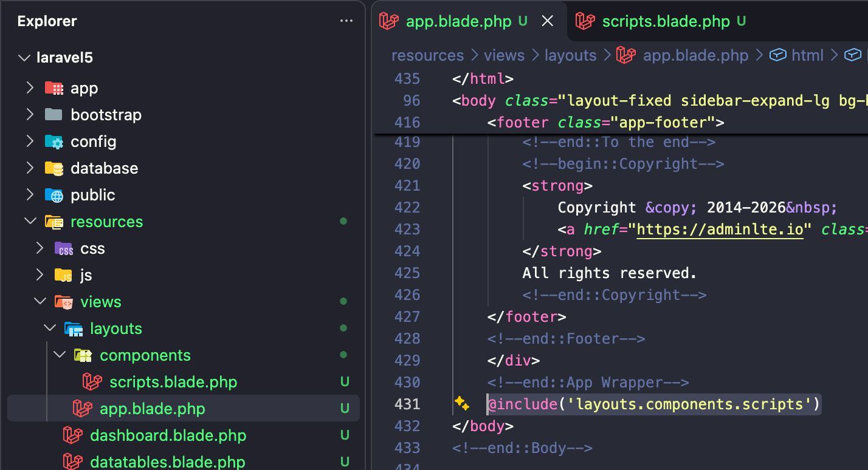
Task: Click Laravel icon beside datatables.blade.php
Action: pos(73,462)
